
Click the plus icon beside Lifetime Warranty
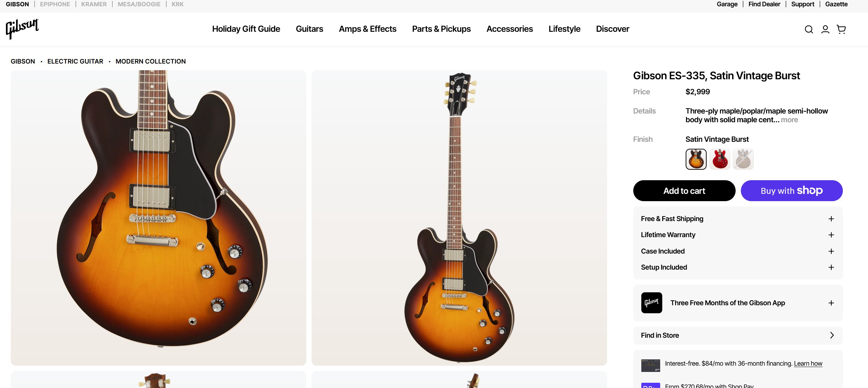831,235
